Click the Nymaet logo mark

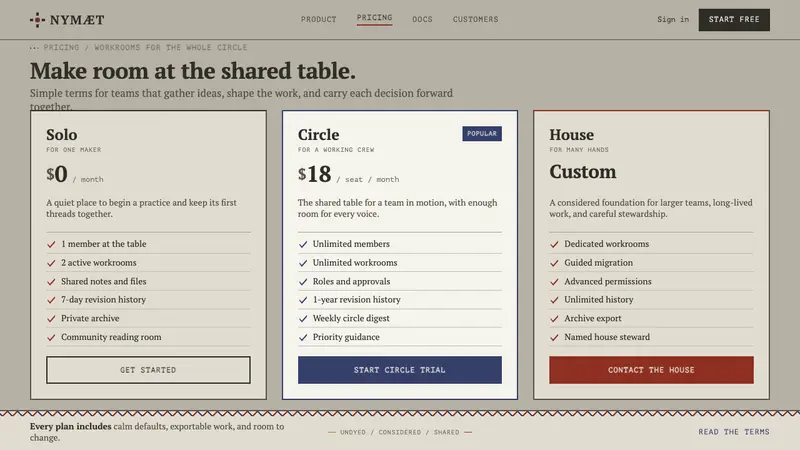tap(37, 20)
